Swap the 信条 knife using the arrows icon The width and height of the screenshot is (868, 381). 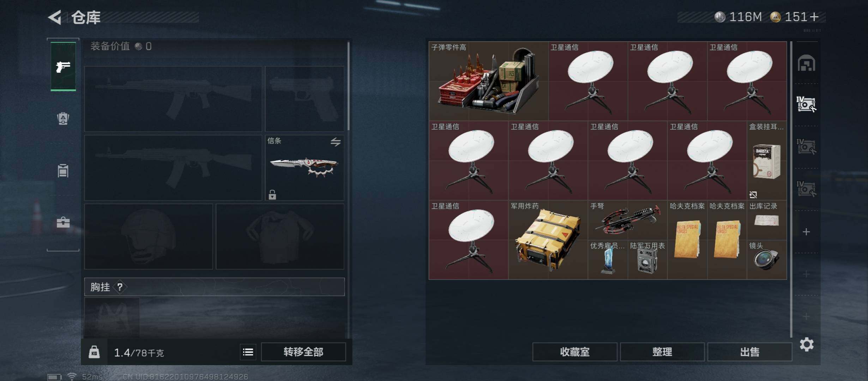(336, 142)
